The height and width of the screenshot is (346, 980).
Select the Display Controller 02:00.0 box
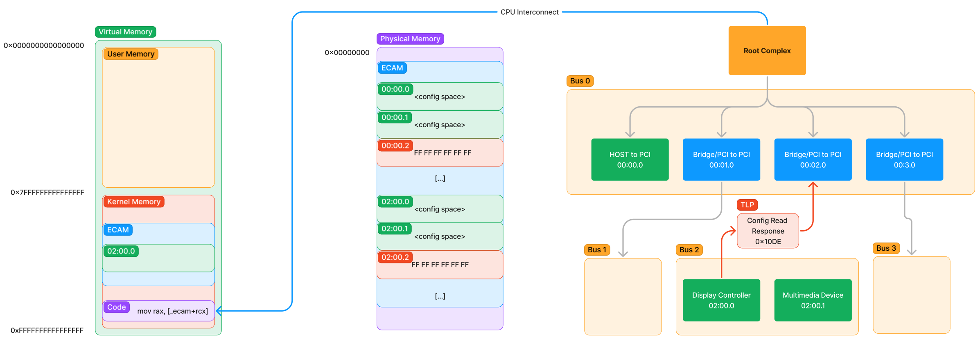721,300
